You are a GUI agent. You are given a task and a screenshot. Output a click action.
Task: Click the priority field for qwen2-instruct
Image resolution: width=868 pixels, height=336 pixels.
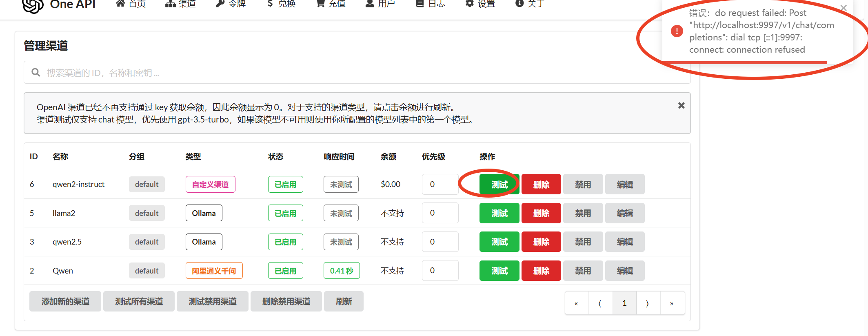pos(440,184)
